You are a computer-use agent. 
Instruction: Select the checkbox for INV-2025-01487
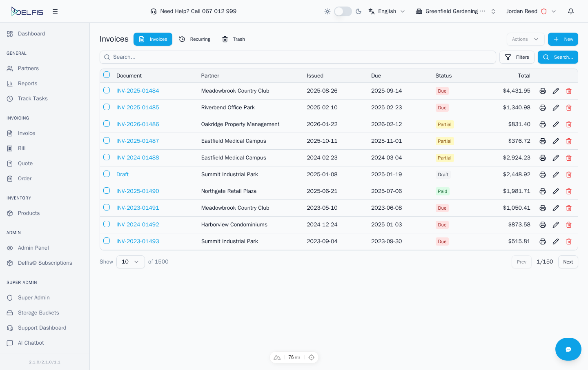coord(107,140)
